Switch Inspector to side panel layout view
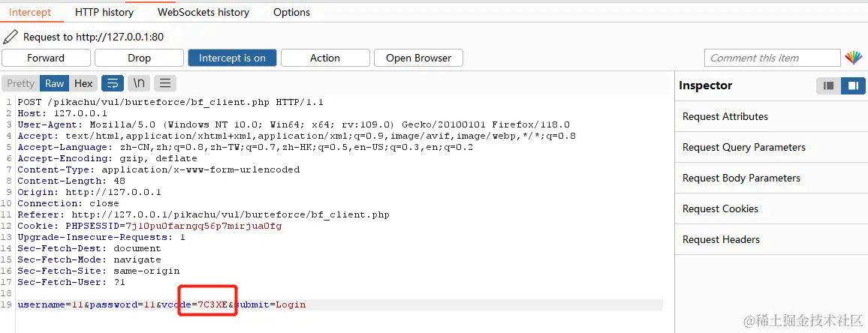 (x=853, y=85)
